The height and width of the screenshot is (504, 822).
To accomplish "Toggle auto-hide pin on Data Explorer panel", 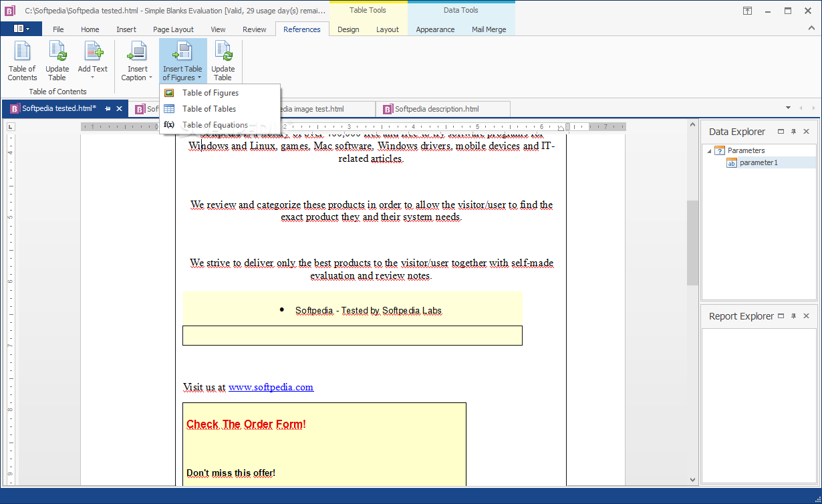I will click(793, 132).
